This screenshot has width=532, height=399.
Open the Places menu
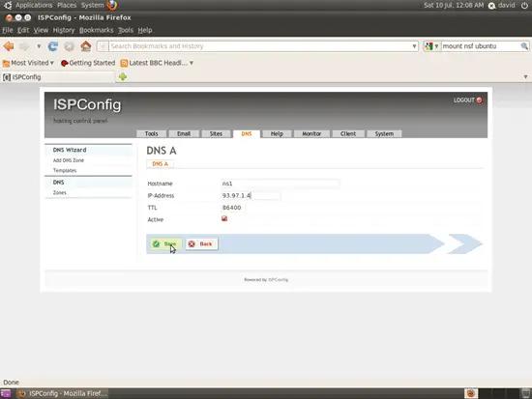tap(67, 5)
